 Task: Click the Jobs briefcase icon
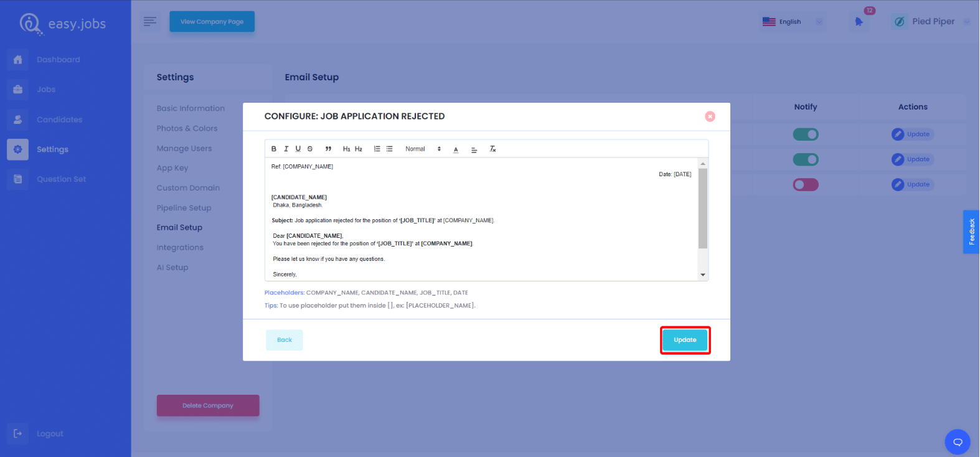point(17,90)
